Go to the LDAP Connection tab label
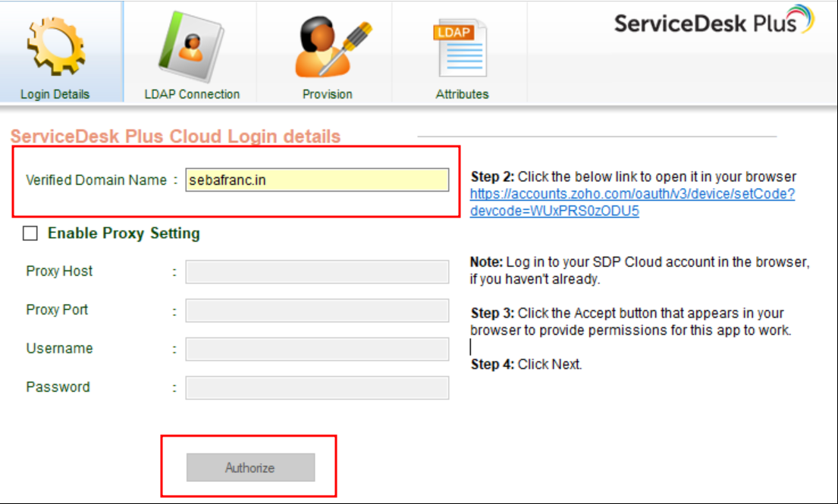Screen dimensions: 838x504 pyautogui.click(x=192, y=94)
